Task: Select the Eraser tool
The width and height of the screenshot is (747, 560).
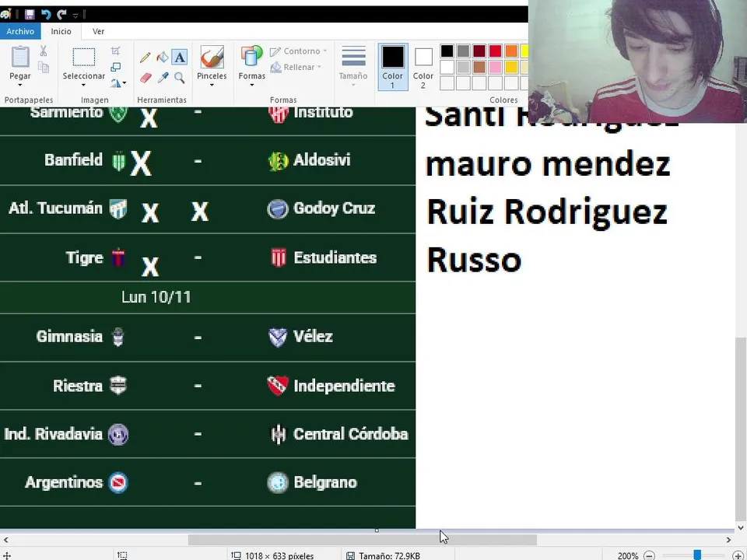Action: (x=146, y=78)
